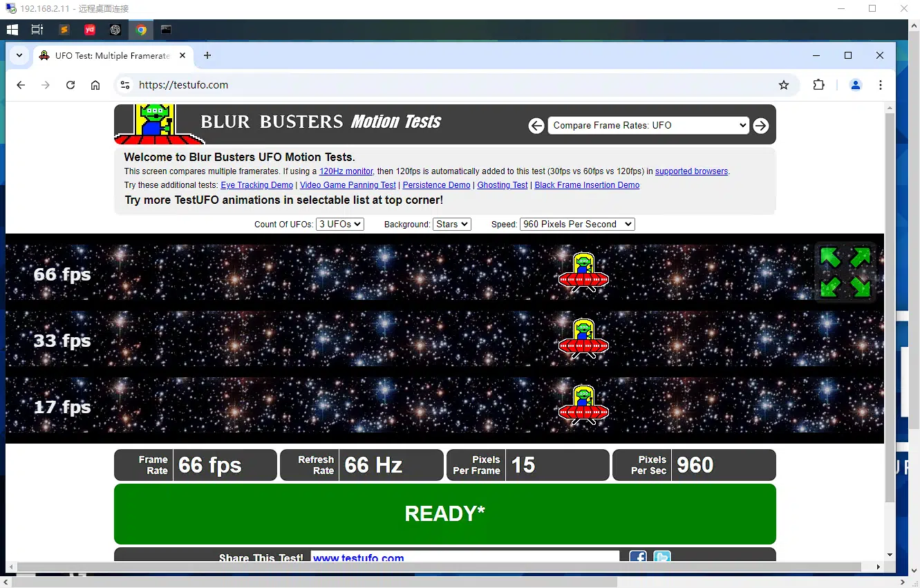This screenshot has width=920, height=588.
Task: Click the page's vertical scrollbar
Action: [x=890, y=307]
